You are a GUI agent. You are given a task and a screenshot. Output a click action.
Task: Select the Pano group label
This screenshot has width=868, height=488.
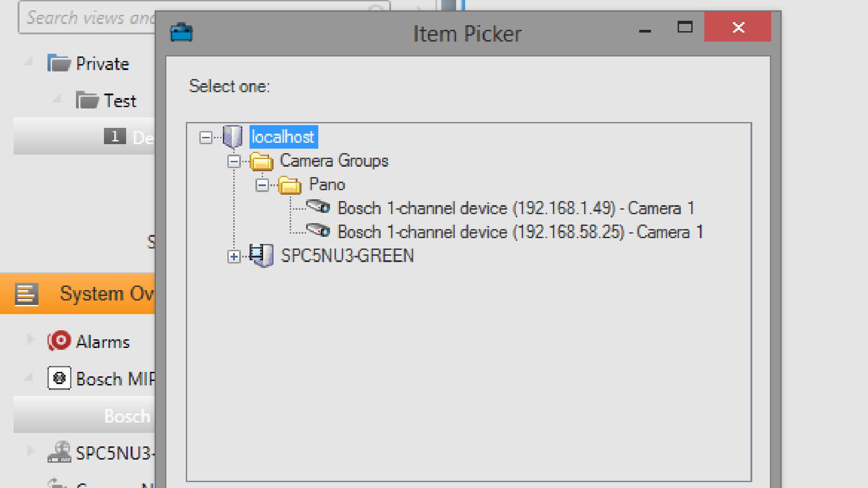point(327,184)
